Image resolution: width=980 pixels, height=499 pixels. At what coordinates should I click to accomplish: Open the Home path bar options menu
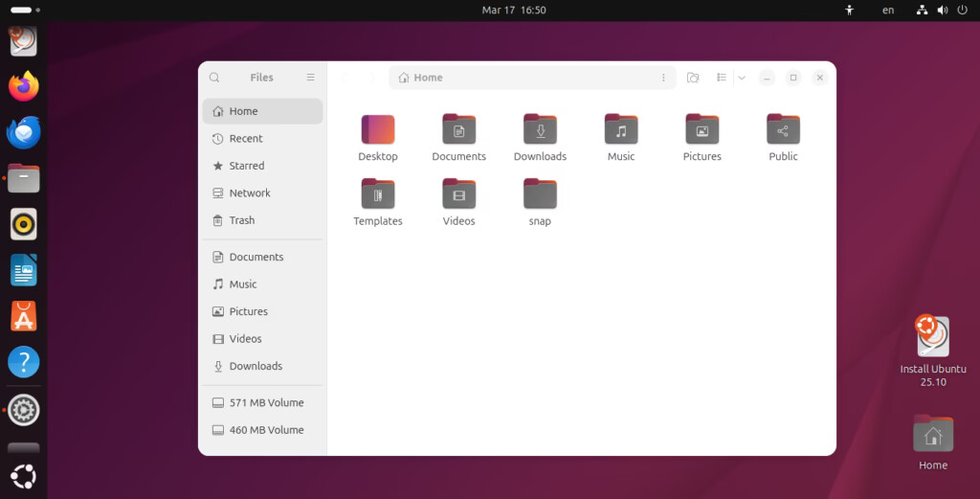[663, 78]
